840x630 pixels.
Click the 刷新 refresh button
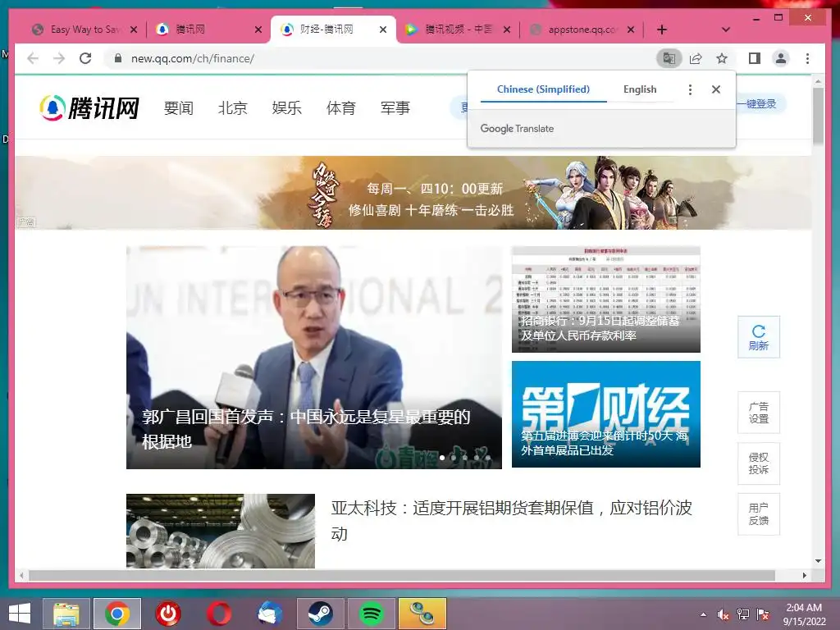tap(759, 337)
